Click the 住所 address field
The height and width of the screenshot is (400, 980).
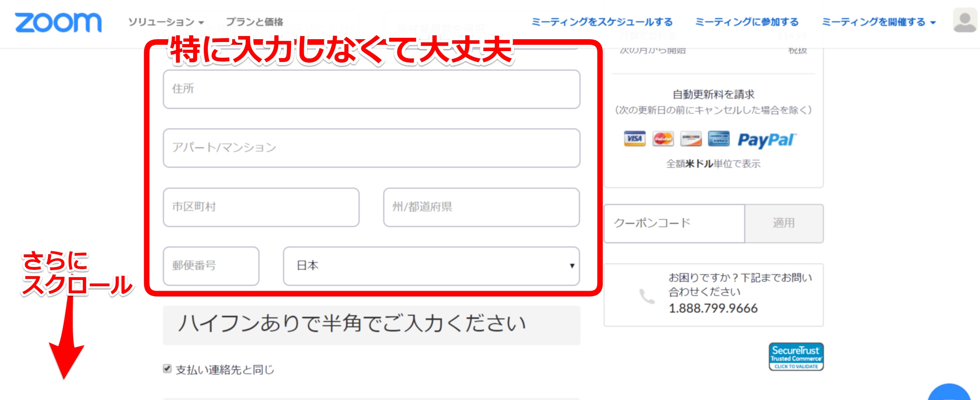371,89
